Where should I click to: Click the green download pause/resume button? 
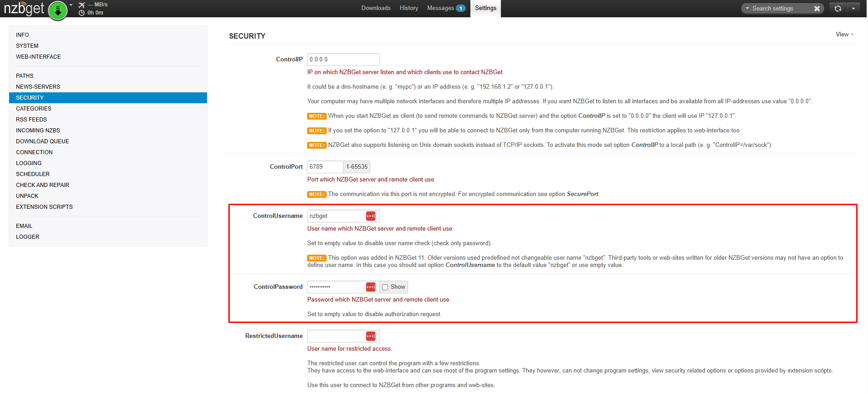(58, 10)
